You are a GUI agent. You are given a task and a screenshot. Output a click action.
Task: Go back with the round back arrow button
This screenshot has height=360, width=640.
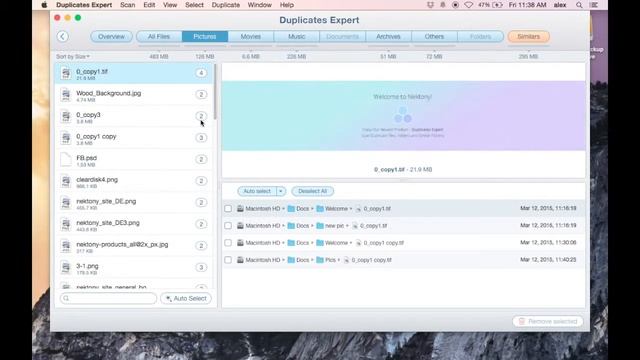pos(62,36)
